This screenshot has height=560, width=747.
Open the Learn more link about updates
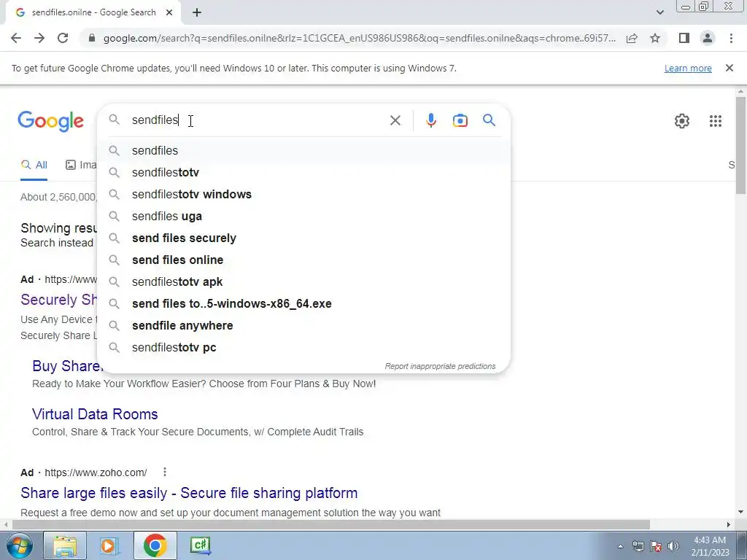[688, 68]
